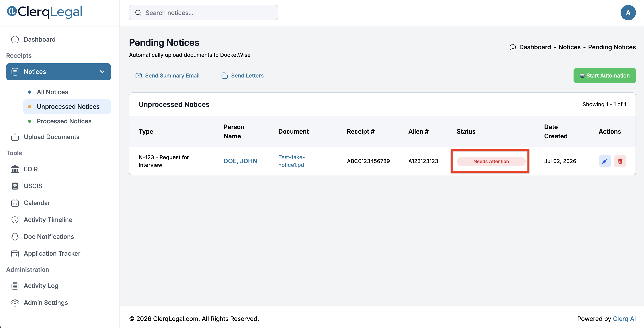Screen dimensions: 644x328
Task: Open the Activity Log
Action: point(41,286)
